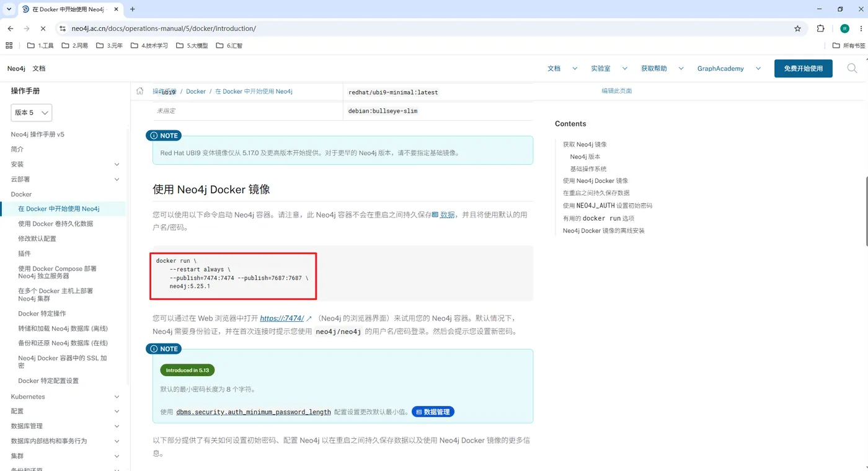The height and width of the screenshot is (471, 868).
Task: Click the search magnifier icon on the Neo4j site
Action: [x=852, y=68]
